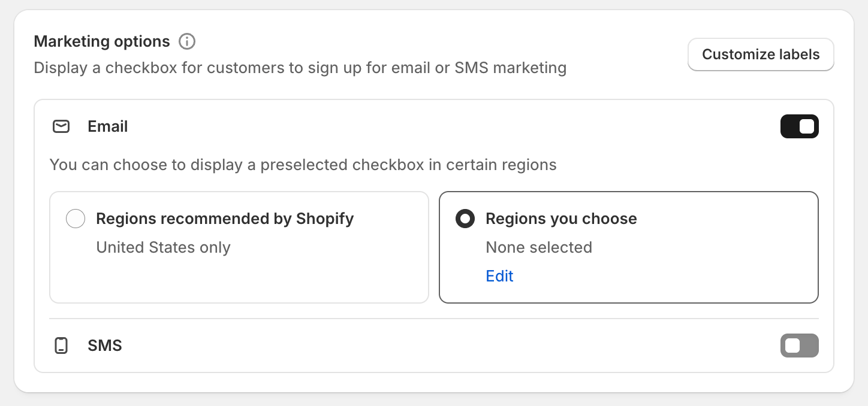Click the Email row label

click(x=108, y=126)
